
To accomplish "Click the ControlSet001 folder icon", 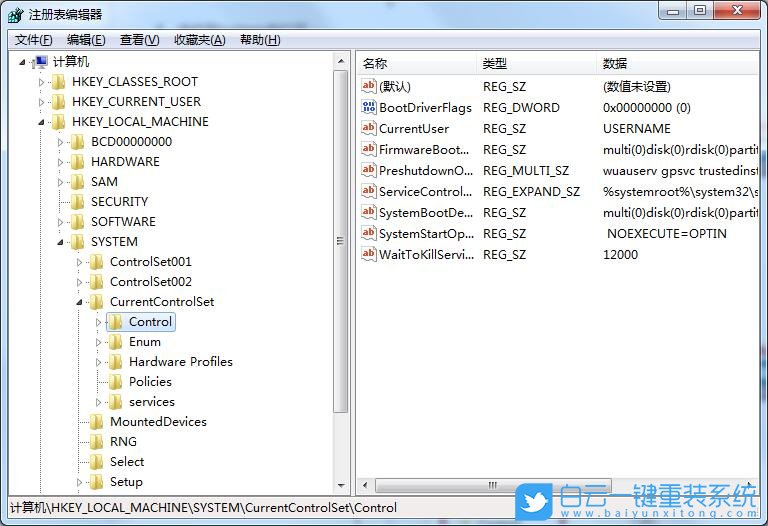I will [96, 262].
